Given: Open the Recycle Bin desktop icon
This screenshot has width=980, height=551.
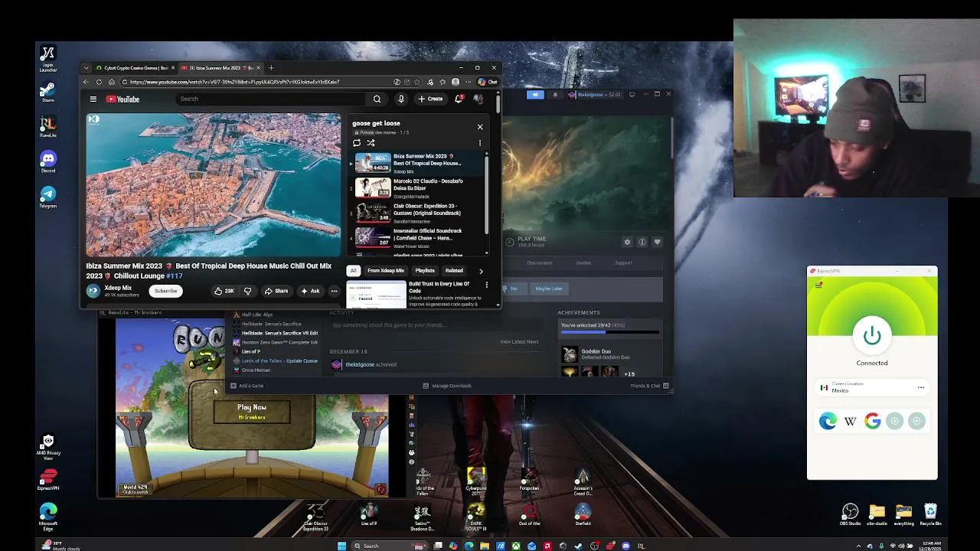Looking at the screenshot, I should tap(930, 514).
